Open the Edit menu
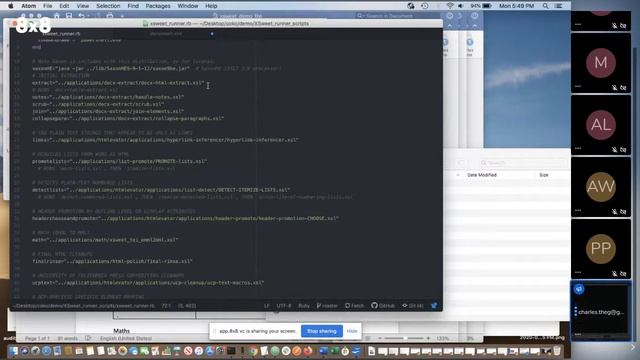 coord(64,6)
